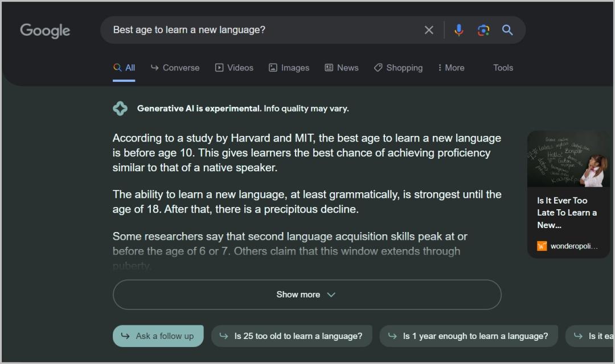Choose 'Is 1 year enough' suggestion
The image size is (615, 364).
469,336
